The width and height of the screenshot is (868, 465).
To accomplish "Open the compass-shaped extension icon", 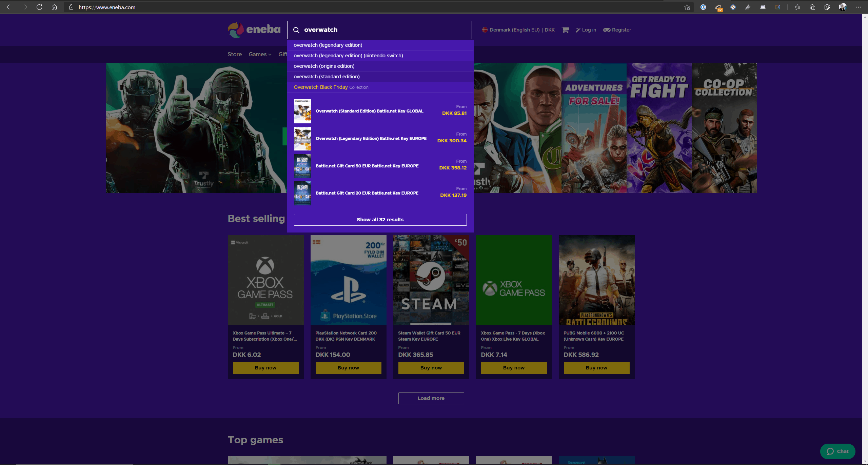I will click(733, 7).
